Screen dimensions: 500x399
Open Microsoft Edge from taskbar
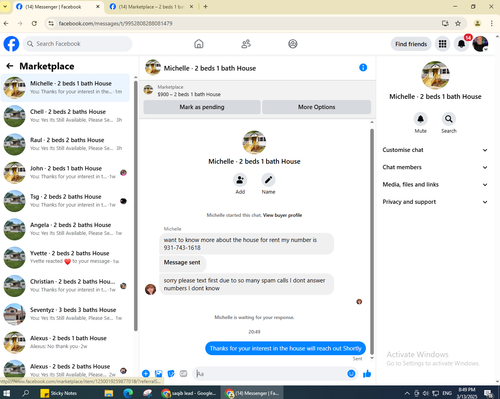click(x=128, y=393)
